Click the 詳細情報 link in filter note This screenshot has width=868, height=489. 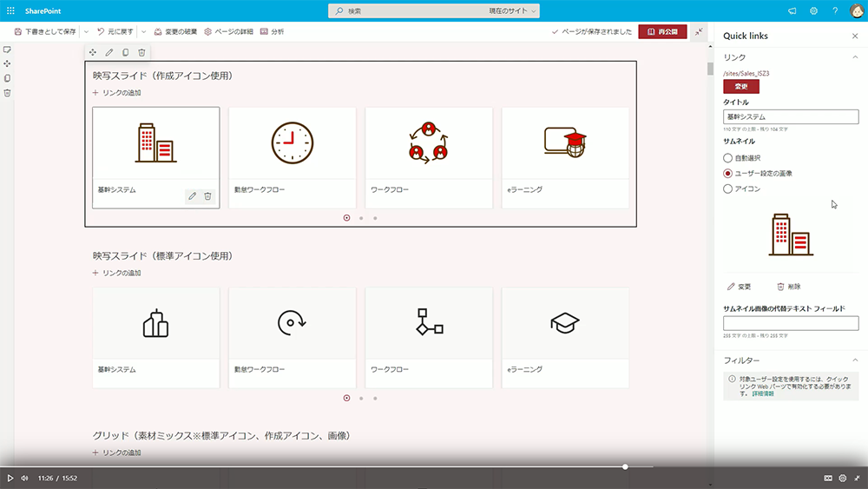coord(763,393)
